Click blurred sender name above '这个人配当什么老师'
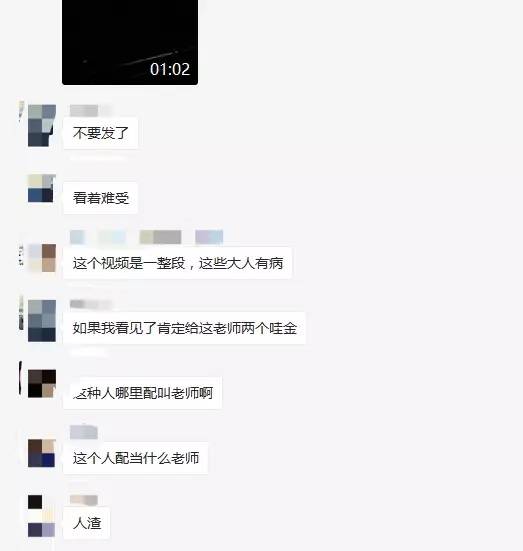523x551 pixels. pos(84,433)
